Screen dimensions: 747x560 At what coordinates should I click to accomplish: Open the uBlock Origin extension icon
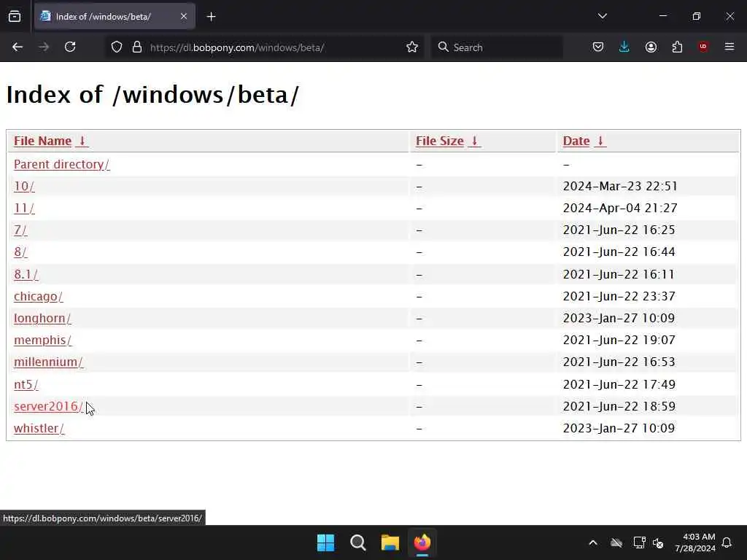[x=703, y=47]
